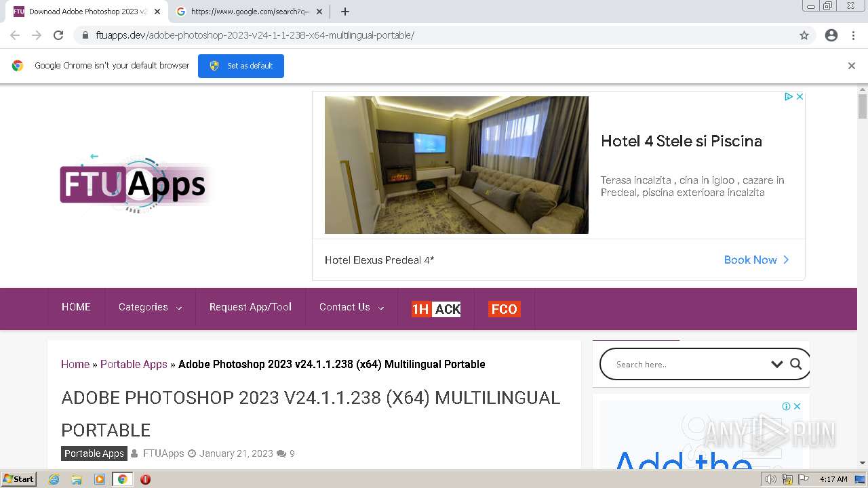Click the 9 comments link
Viewport: 868px width, 488px height.
[292, 453]
